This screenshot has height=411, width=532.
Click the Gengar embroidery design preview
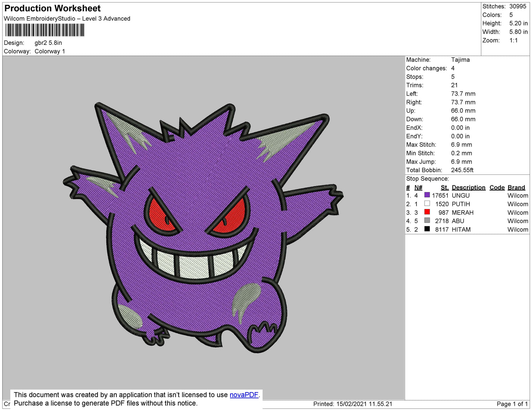(203, 227)
